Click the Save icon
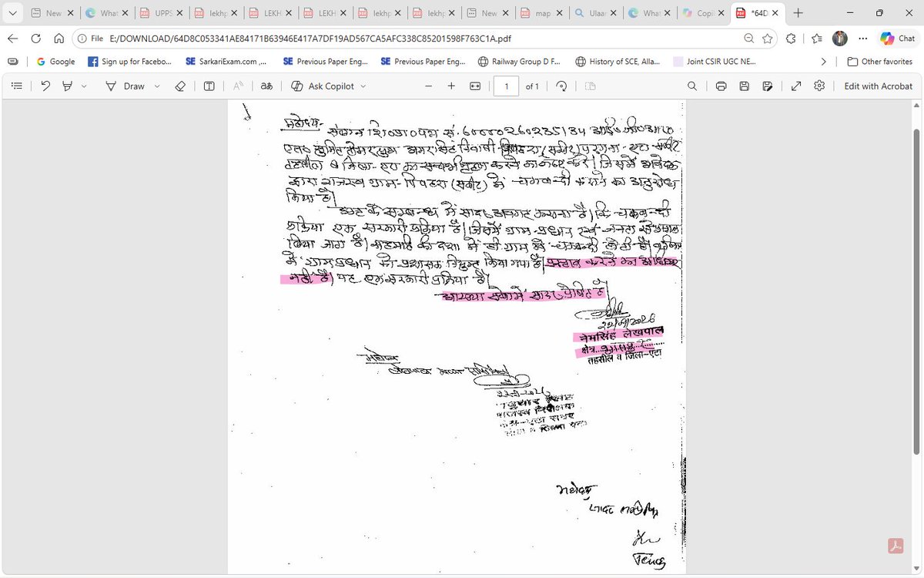The height and width of the screenshot is (578, 924). point(744,86)
